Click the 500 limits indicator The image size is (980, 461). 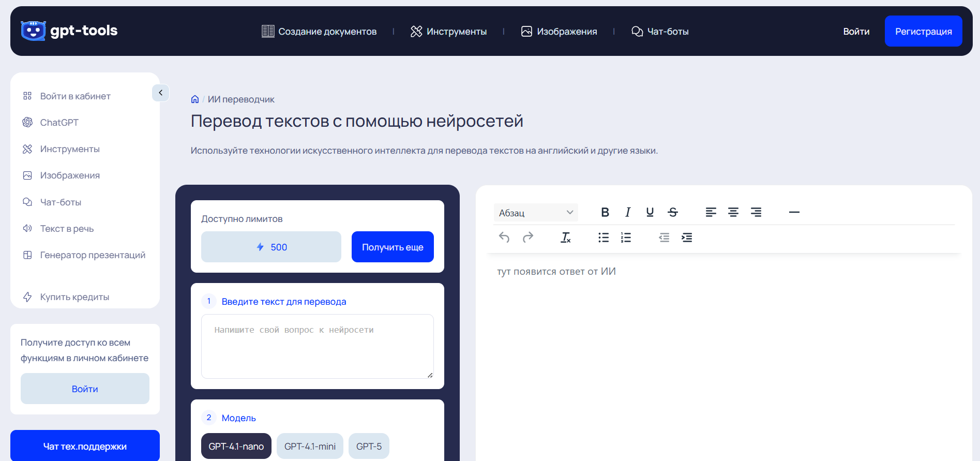point(271,247)
